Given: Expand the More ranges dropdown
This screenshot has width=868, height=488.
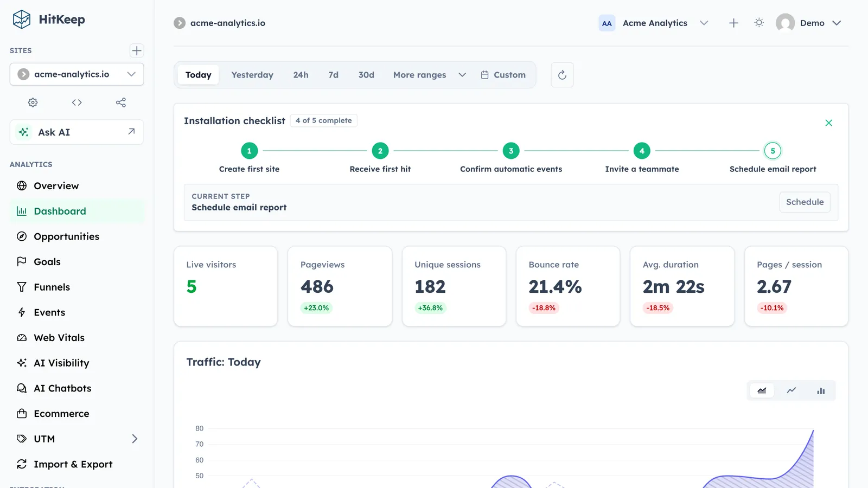Looking at the screenshot, I should click(x=429, y=75).
